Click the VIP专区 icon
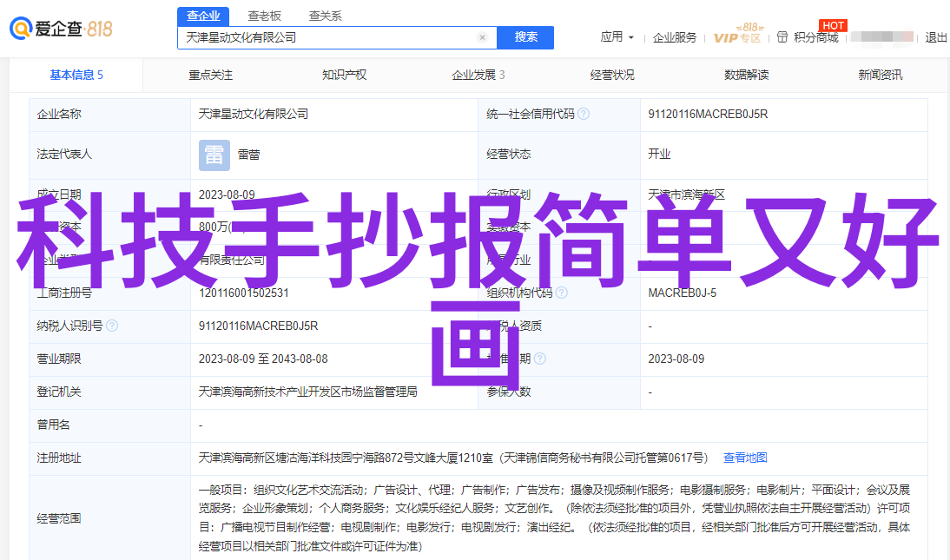 (x=737, y=34)
